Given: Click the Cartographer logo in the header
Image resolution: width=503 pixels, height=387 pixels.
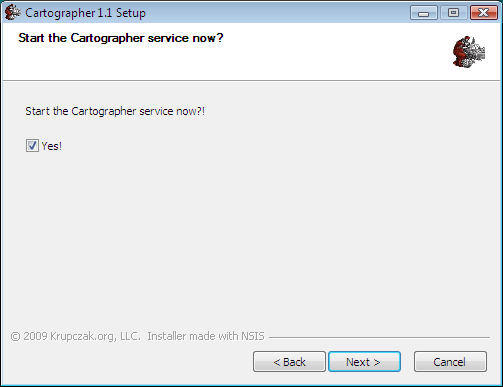Looking at the screenshot, I should tap(469, 52).
